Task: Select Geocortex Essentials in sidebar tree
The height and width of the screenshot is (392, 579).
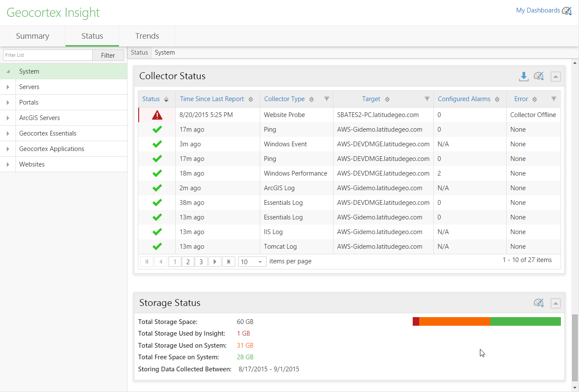Action: click(x=48, y=133)
